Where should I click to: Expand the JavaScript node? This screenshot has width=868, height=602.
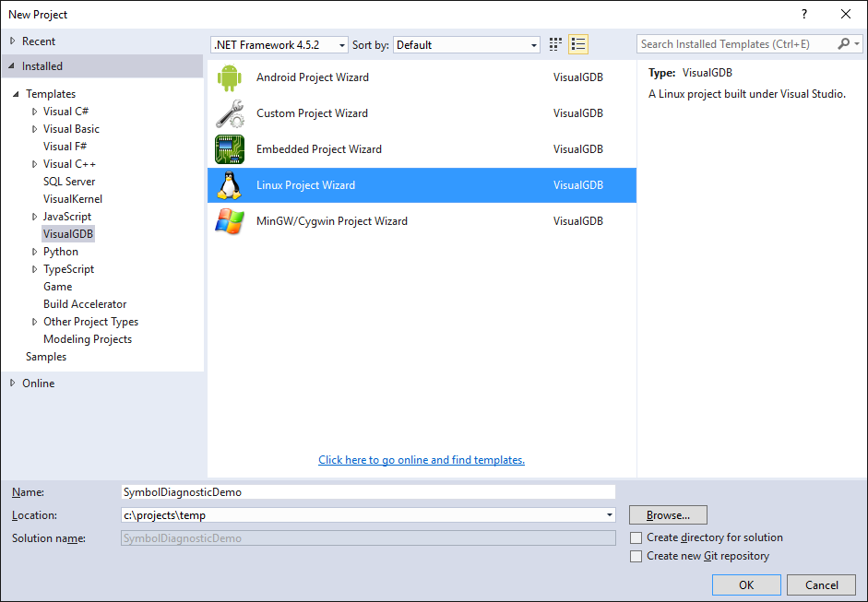(x=35, y=217)
